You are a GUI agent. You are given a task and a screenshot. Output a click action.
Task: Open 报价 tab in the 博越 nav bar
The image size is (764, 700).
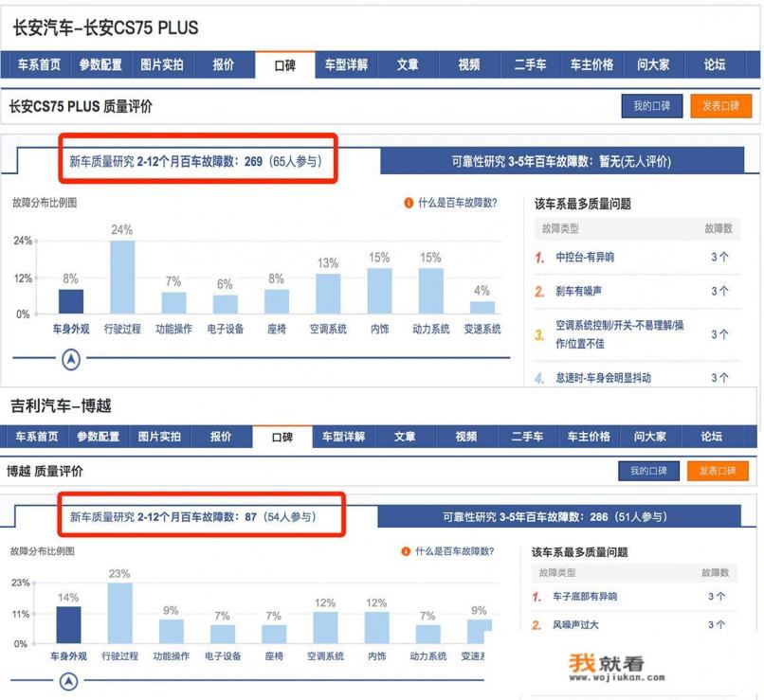(x=221, y=437)
